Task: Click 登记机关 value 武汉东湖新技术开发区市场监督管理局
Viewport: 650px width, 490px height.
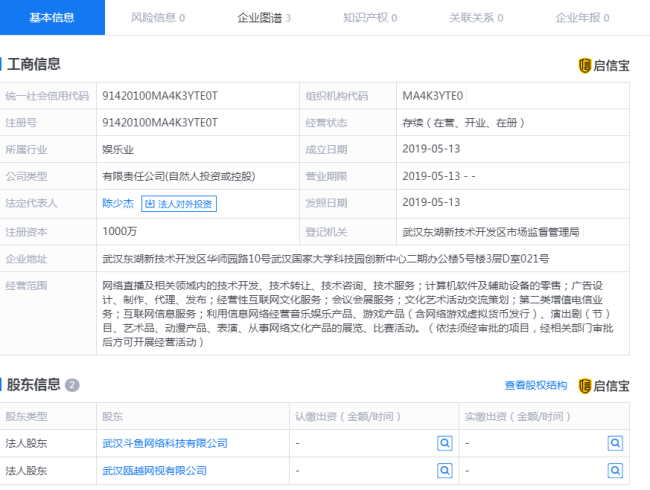Action: pos(491,232)
